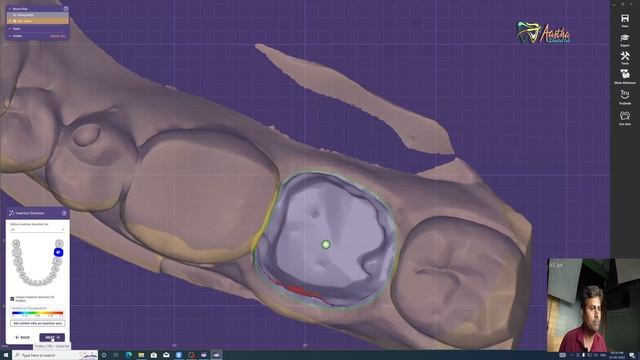Open Microsoft Edge from taskbar
The height and width of the screenshot is (360, 640).
[x=129, y=355]
